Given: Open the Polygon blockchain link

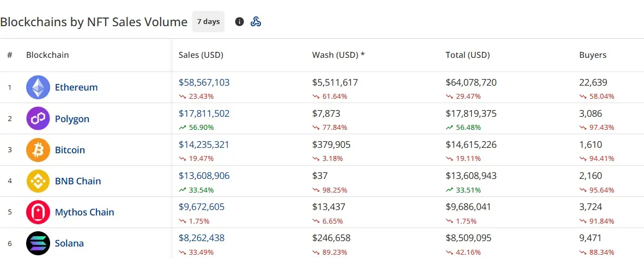Looking at the screenshot, I should (x=72, y=119).
